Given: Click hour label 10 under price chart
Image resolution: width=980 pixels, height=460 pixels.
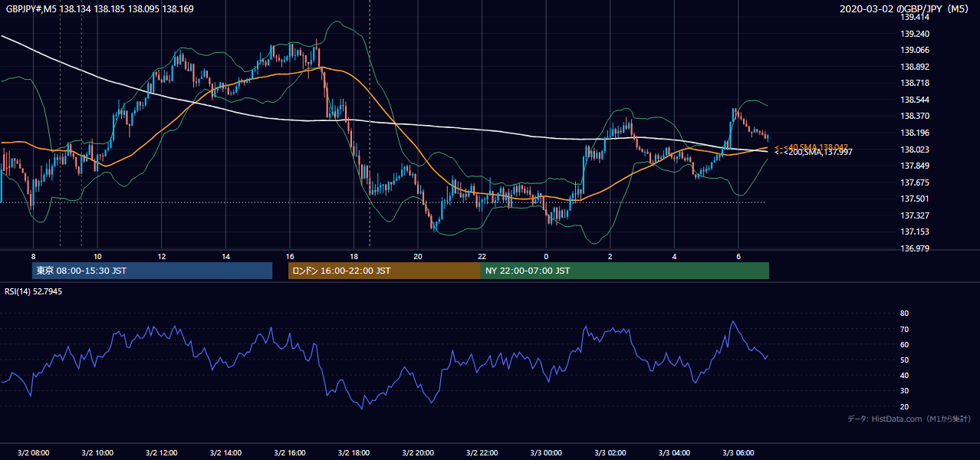Looking at the screenshot, I should [x=97, y=256].
